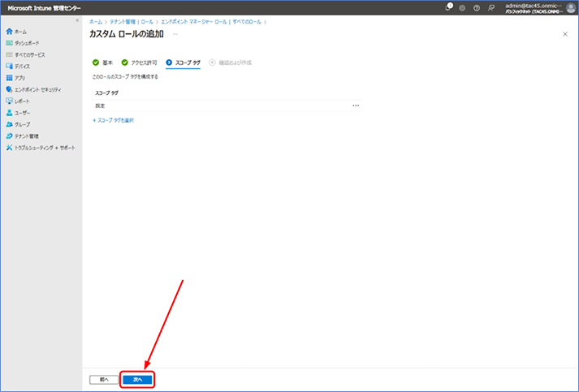Open the feedback icon in header
The image size is (579, 392).
click(x=491, y=8)
